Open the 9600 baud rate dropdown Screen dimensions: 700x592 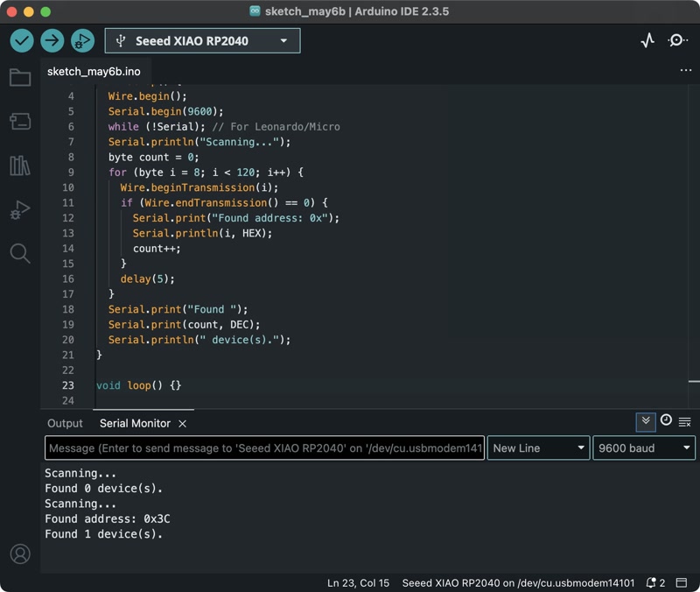pos(644,448)
